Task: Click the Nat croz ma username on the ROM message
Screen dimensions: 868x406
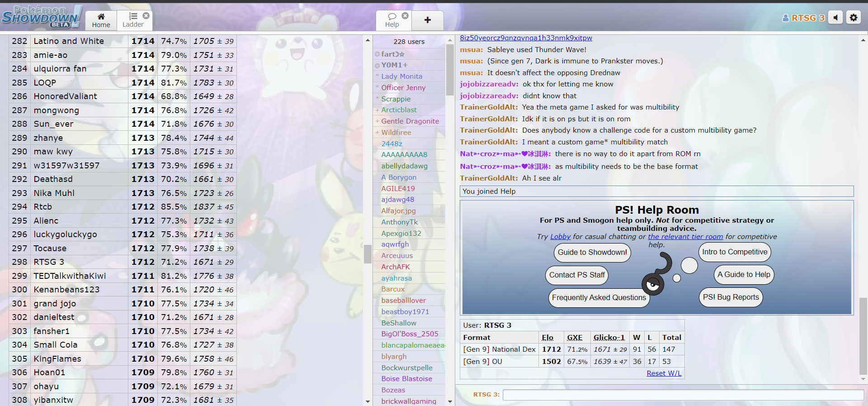Action: [505, 153]
